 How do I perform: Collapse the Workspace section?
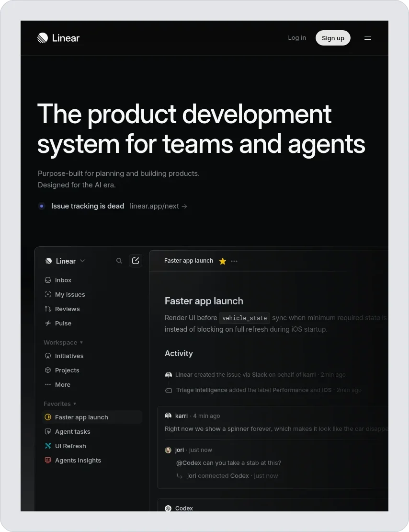pyautogui.click(x=63, y=342)
